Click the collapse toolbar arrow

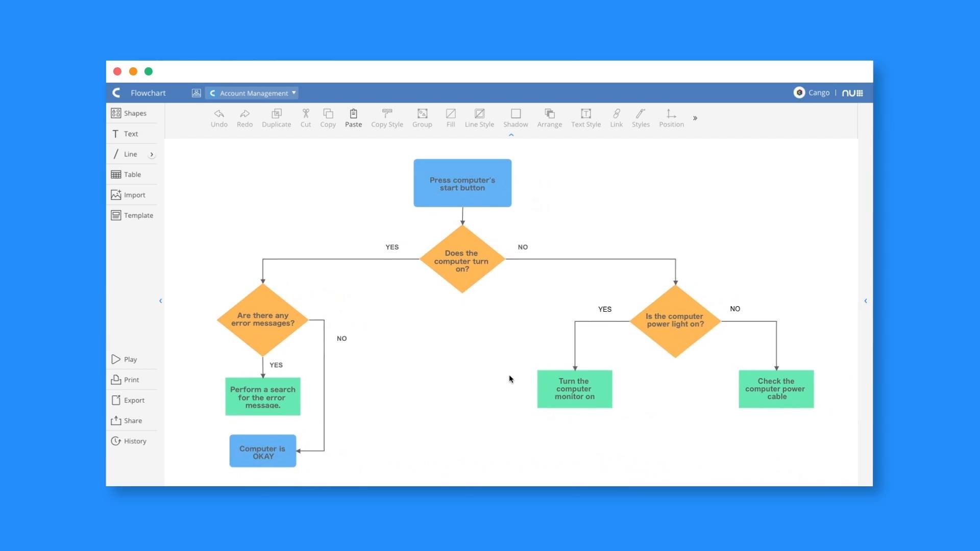[511, 135]
